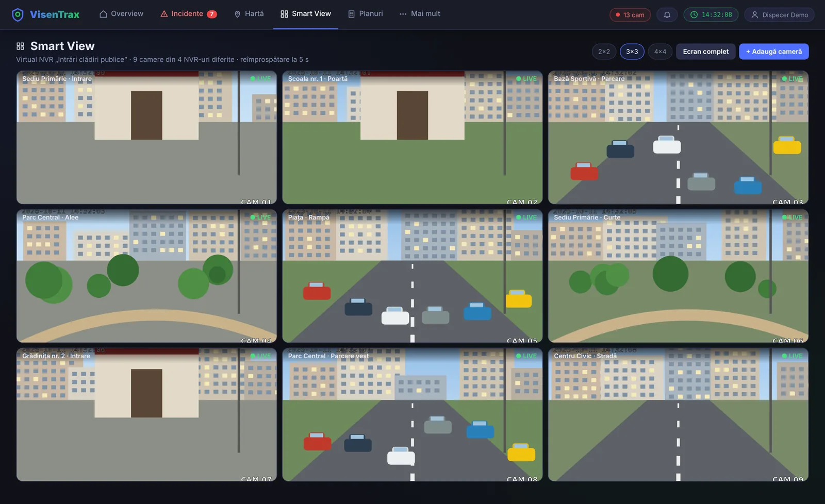The height and width of the screenshot is (504, 825).
Task: Click the Ecran complet button
Action: point(705,52)
